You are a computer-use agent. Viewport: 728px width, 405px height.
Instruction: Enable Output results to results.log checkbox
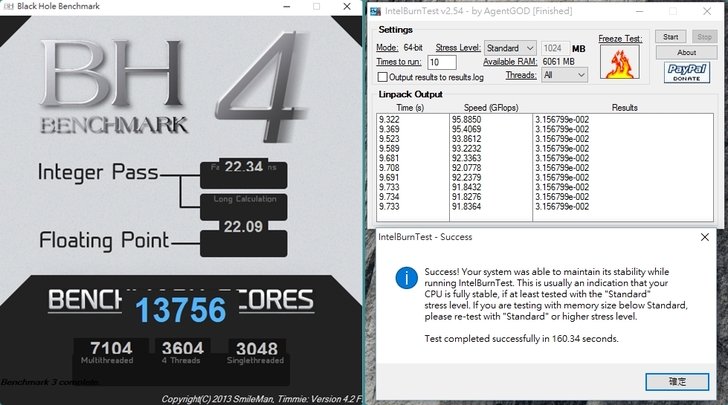(382, 77)
